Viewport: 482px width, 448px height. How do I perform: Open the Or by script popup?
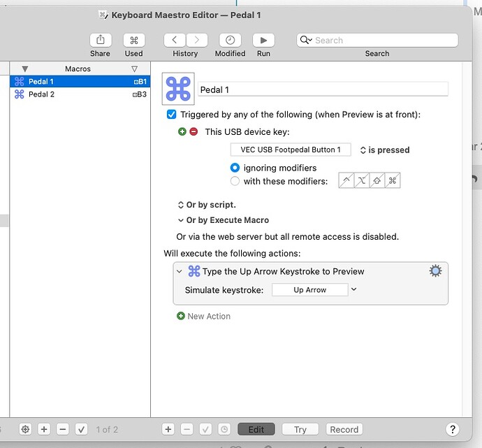[207, 205]
